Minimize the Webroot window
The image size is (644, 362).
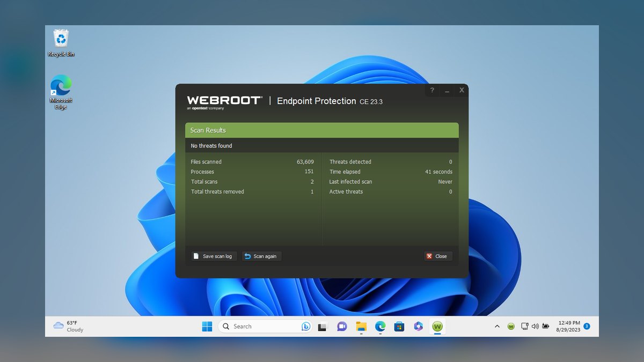(x=447, y=91)
